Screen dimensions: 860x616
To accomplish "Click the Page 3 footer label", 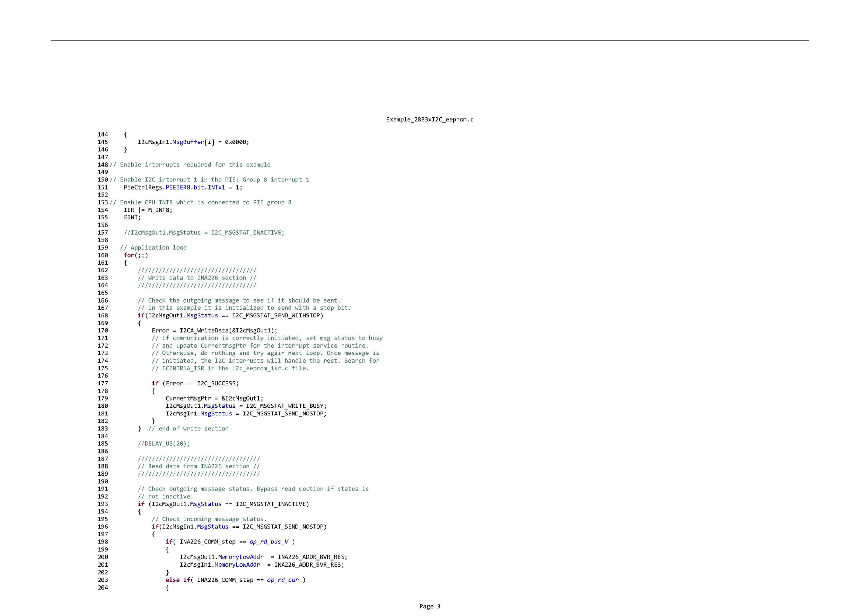I will click(x=430, y=606).
